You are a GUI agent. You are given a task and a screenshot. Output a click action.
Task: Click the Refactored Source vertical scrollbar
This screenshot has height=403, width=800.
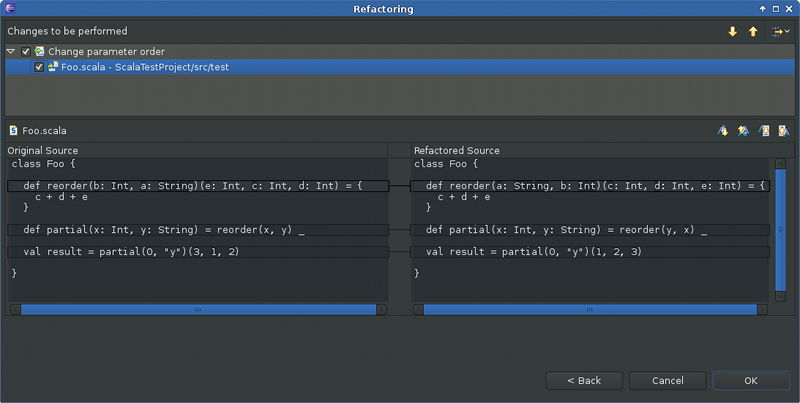point(781,230)
